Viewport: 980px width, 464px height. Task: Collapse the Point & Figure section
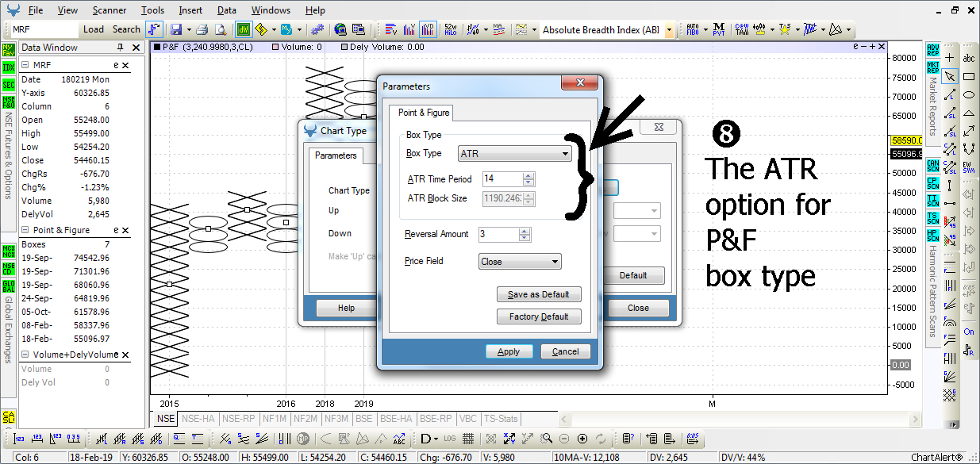click(x=25, y=231)
